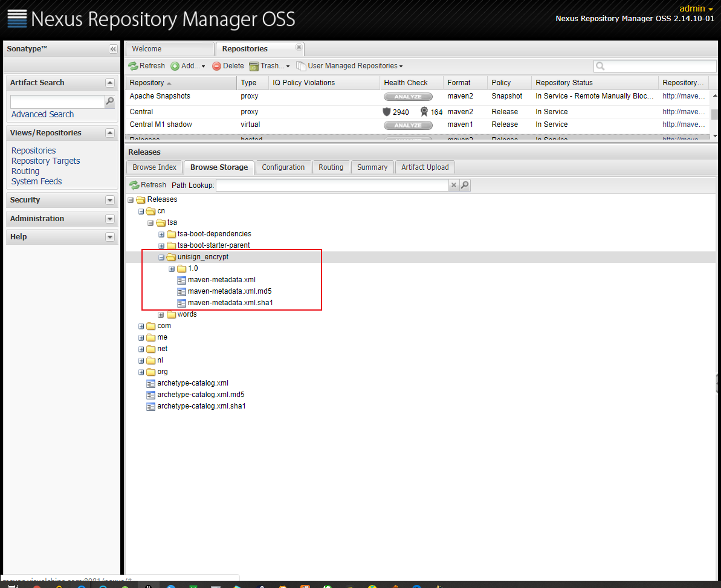Open the User Managed Repositories menu
This screenshot has width=721, height=588.
(350, 66)
